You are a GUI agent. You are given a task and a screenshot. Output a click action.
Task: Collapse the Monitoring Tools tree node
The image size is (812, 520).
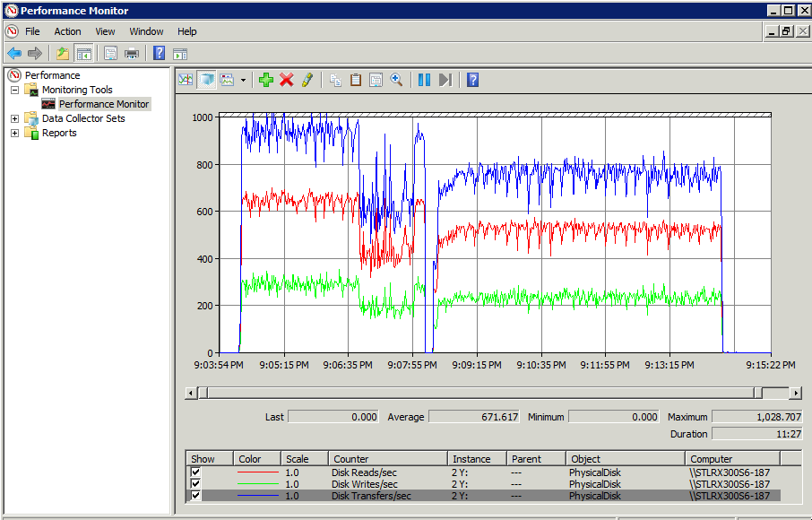[14, 90]
